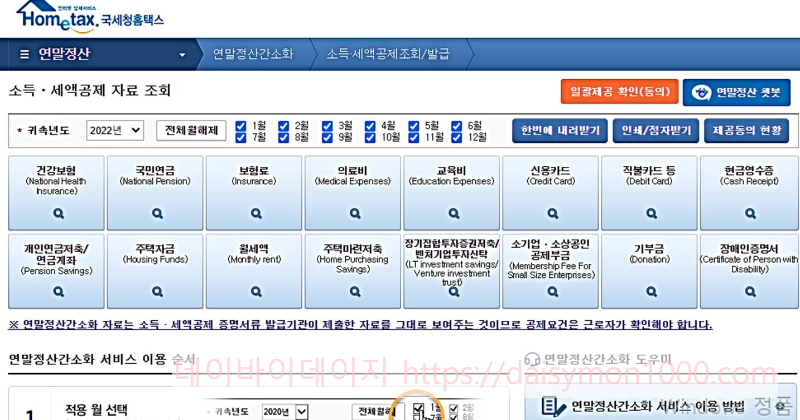Uncheck the 5월 month checkbox
800x420 pixels.
click(x=414, y=126)
